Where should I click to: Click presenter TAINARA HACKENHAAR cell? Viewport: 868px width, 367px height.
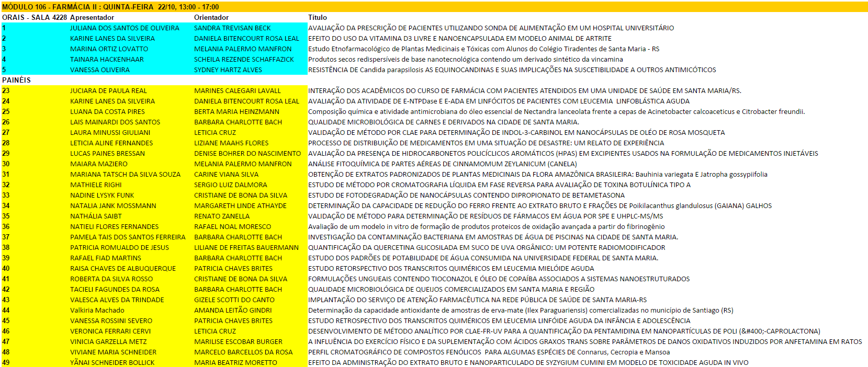[107, 59]
